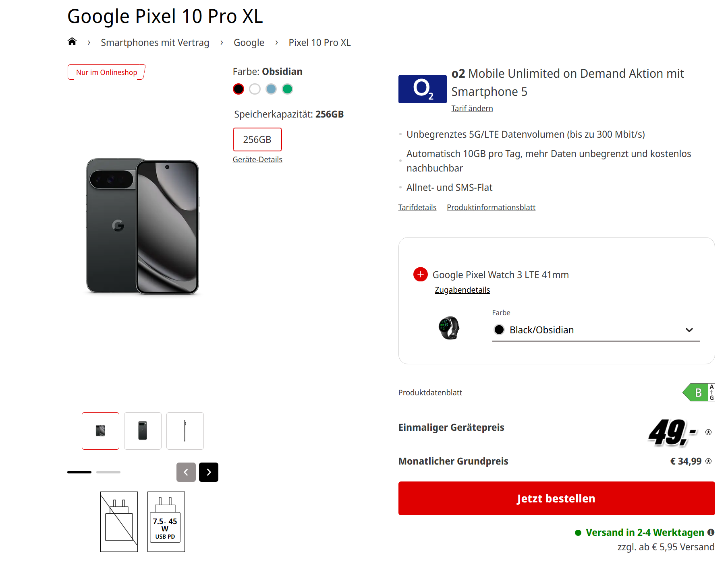Select the second phone back-view thumbnail
Screen dimensions: 728x564
point(143,431)
